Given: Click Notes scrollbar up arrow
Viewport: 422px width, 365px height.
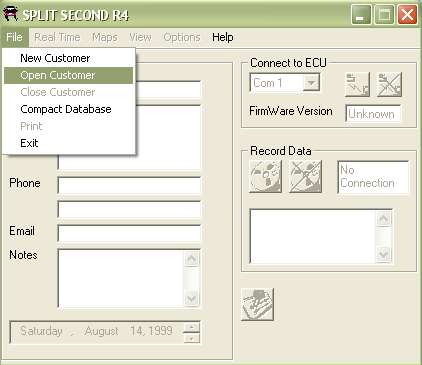Looking at the screenshot, I should (x=192, y=259).
